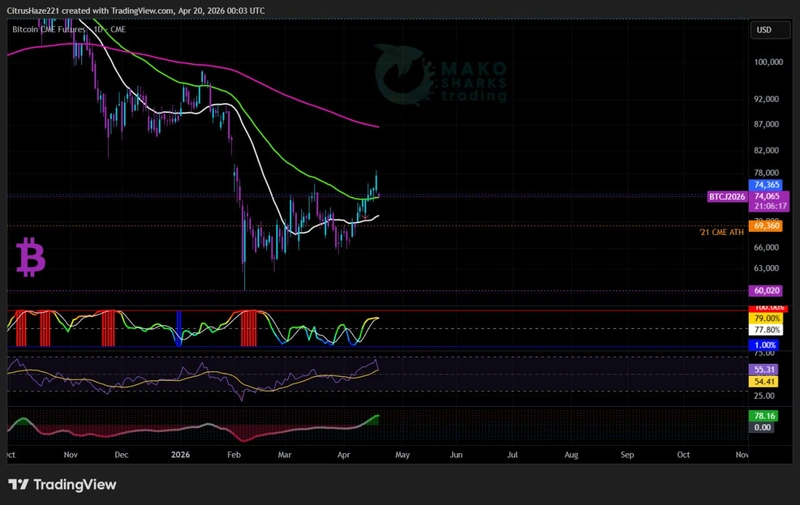The height and width of the screenshot is (505, 800).
Task: Click the Mako Sharks trading watermark logo
Action: 441,75
